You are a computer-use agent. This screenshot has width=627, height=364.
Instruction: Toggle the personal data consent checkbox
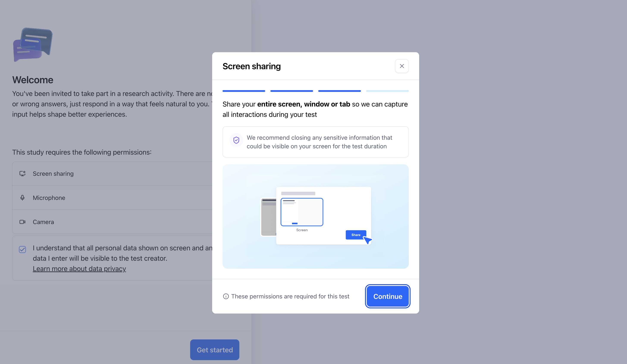pos(22,249)
